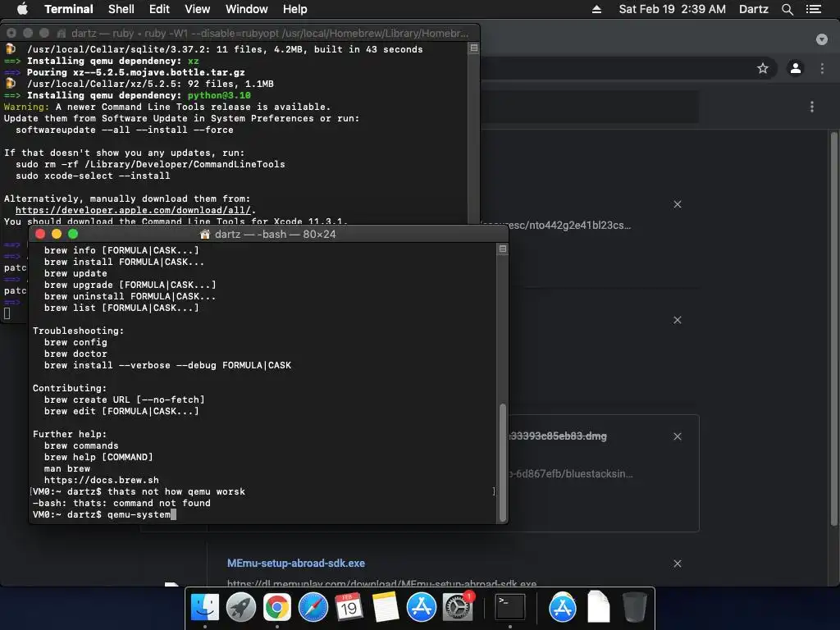Click 'brew update' line in bash window

pos(75,273)
